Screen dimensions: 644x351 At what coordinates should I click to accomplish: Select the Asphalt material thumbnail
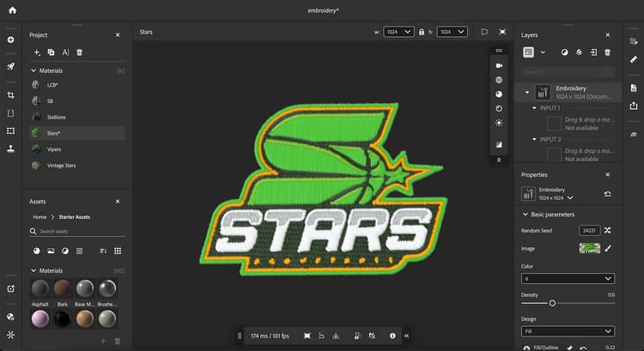[x=39, y=288]
